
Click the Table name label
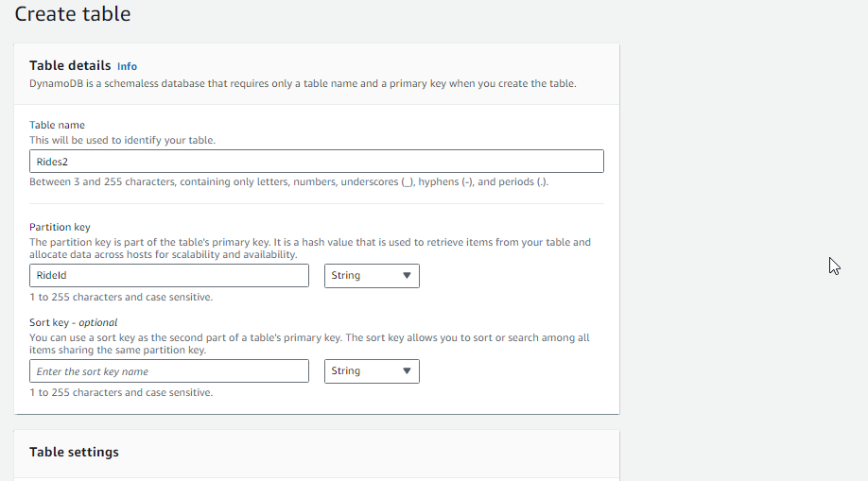(x=57, y=125)
